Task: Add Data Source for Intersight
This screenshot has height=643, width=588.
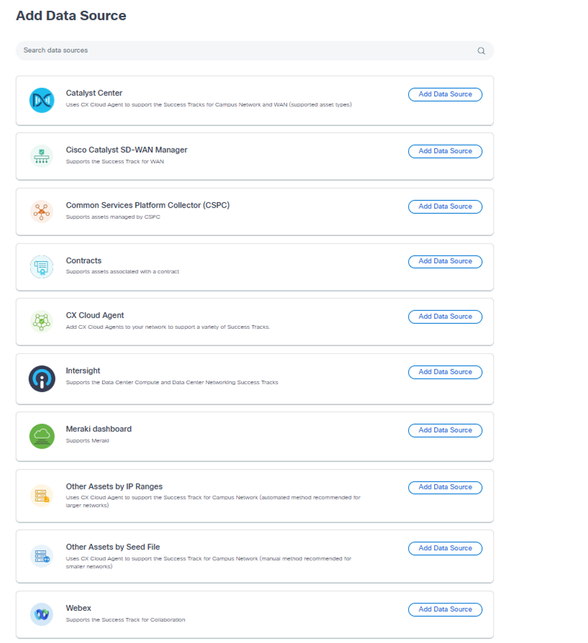Action: click(445, 372)
